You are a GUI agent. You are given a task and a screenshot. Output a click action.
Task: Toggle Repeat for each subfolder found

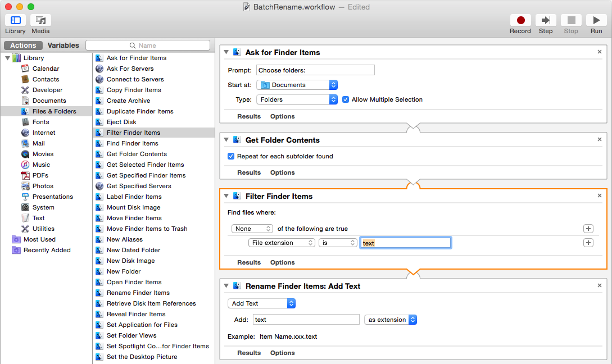click(231, 156)
